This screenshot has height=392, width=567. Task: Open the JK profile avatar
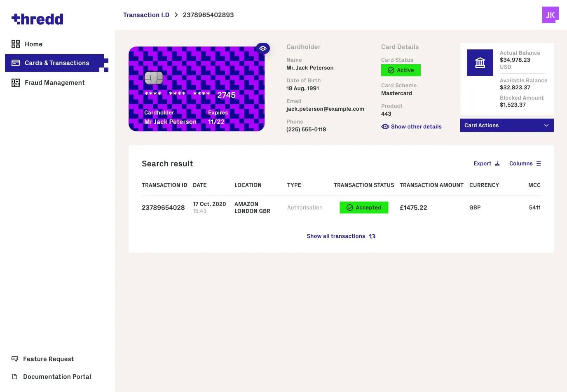(x=550, y=15)
